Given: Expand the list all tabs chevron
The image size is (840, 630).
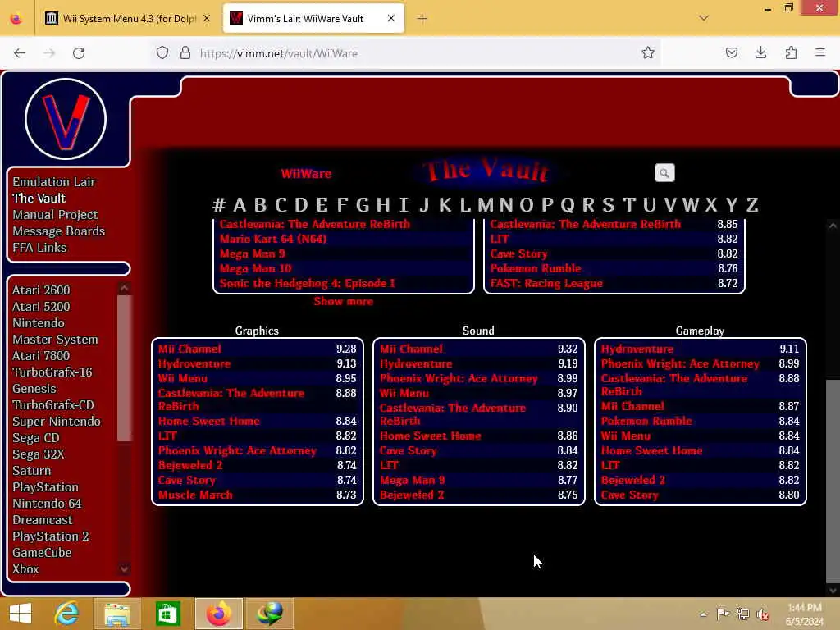Looking at the screenshot, I should [704, 18].
